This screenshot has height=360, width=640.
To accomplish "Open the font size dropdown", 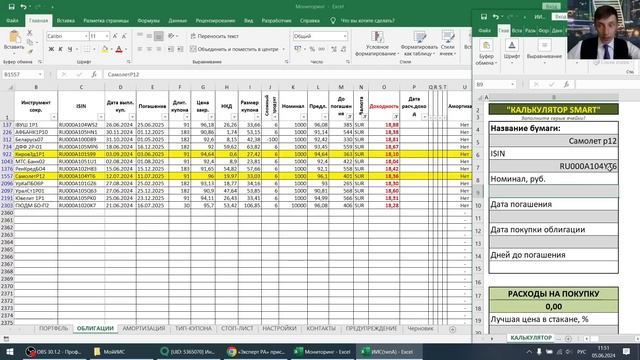I will tap(107, 36).
